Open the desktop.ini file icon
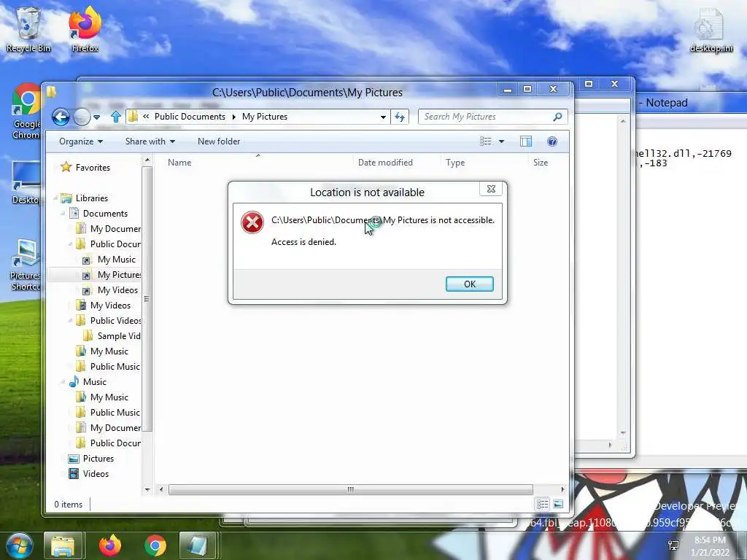Image resolution: width=747 pixels, height=560 pixels. (x=711, y=30)
